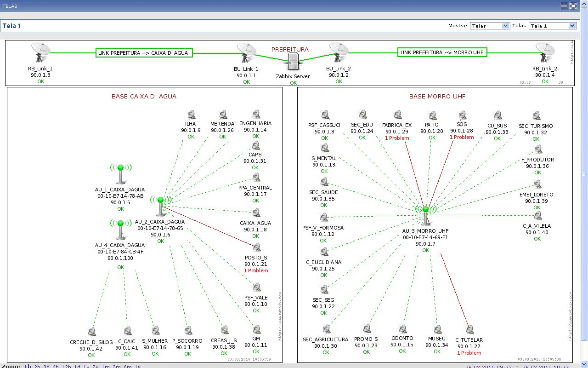Select the P_SOCORRO dish icon
The width and height of the screenshot is (588, 368).
point(188,331)
